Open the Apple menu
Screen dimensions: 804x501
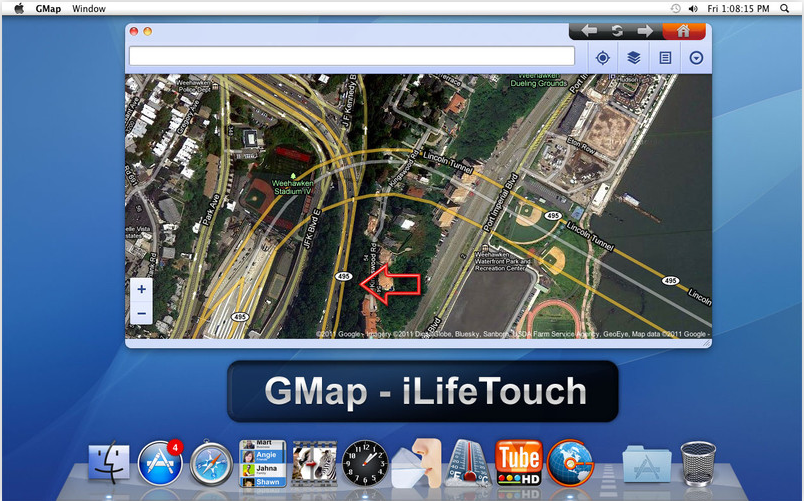coord(18,8)
